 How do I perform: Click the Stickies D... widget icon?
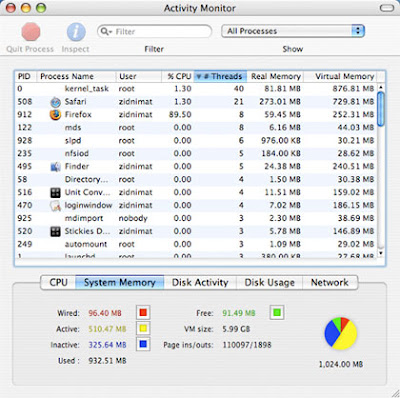pos(55,231)
